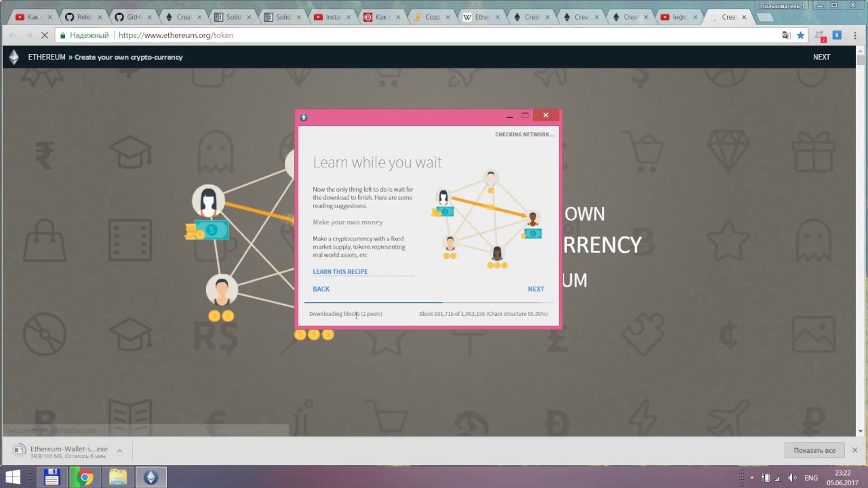Viewport: 868px width, 488px height.
Task: Click LEARN THIS RECIPE link
Action: tap(340, 271)
